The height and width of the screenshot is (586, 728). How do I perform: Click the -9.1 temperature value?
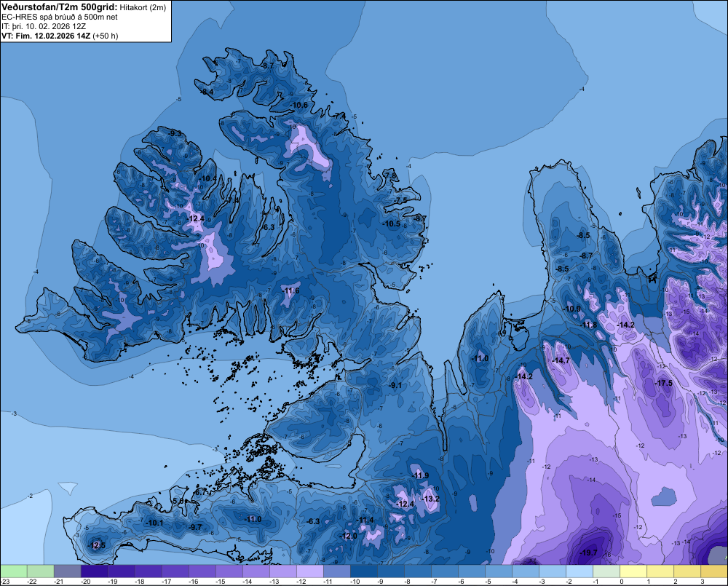[x=395, y=385]
